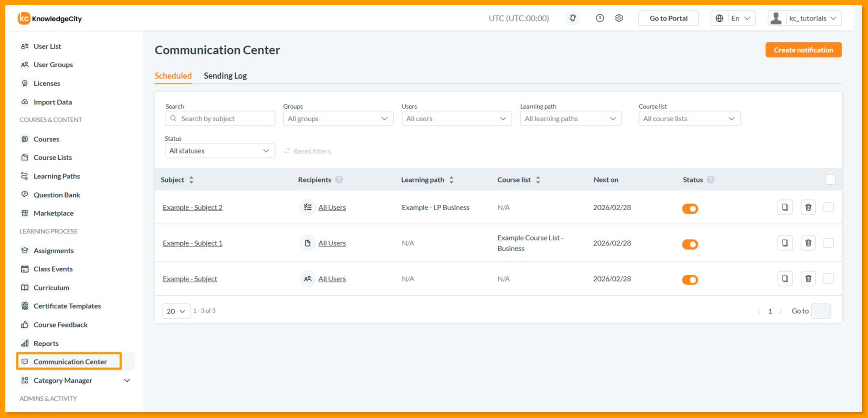Open the All statuses dropdown
The image size is (868, 418).
point(220,151)
